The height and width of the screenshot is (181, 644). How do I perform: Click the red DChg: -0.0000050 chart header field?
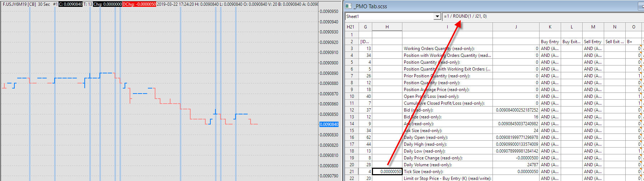139,4
